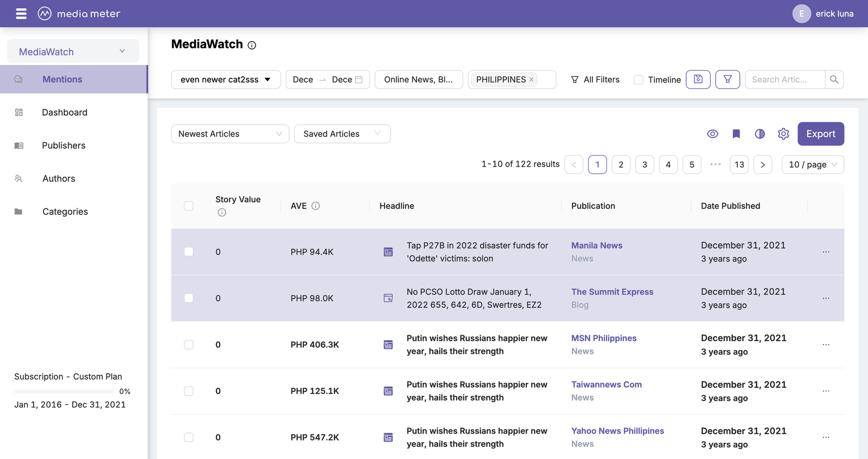This screenshot has height=459, width=868.
Task: Click Story Value info icon
Action: click(222, 213)
